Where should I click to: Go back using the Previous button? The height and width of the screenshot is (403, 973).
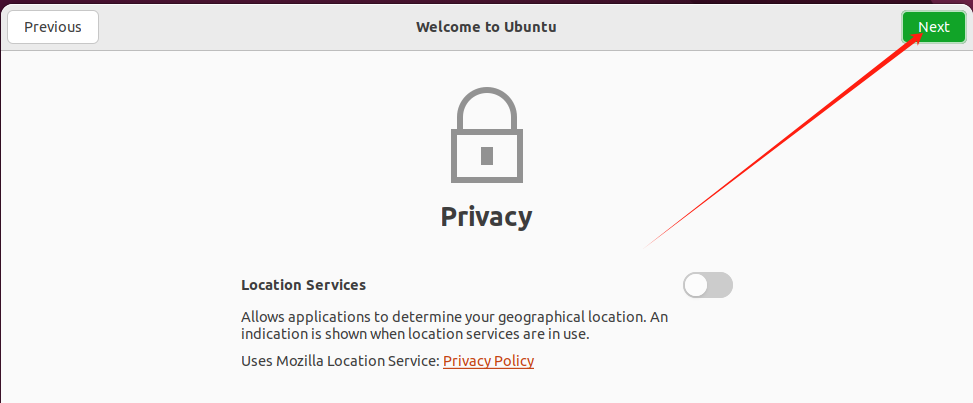point(53,27)
